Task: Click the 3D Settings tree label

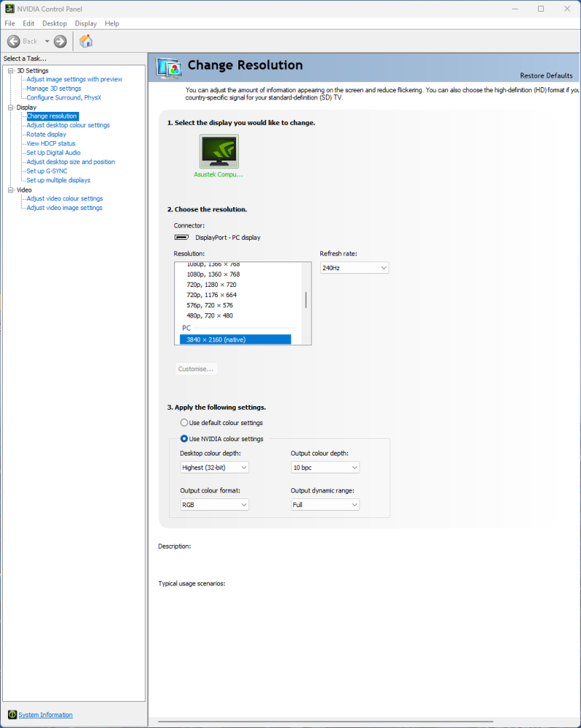Action: (33, 70)
